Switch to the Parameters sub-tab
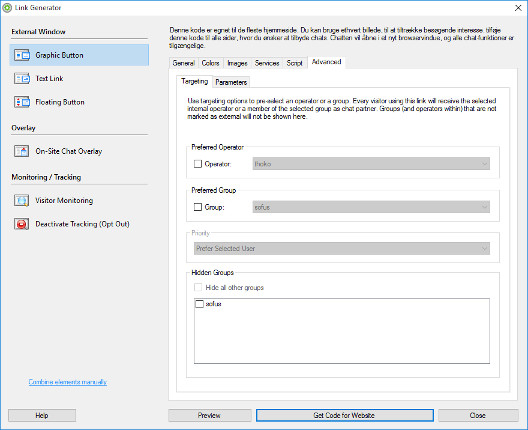This screenshot has height=430, width=528. coord(231,82)
